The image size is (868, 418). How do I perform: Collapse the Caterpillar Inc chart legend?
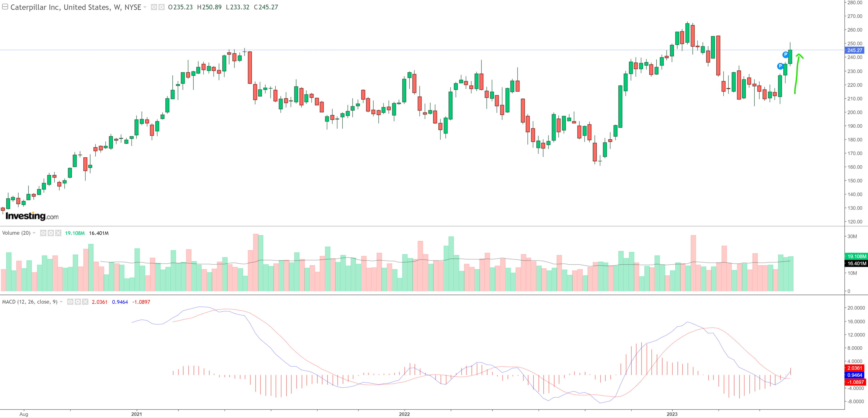click(x=5, y=7)
